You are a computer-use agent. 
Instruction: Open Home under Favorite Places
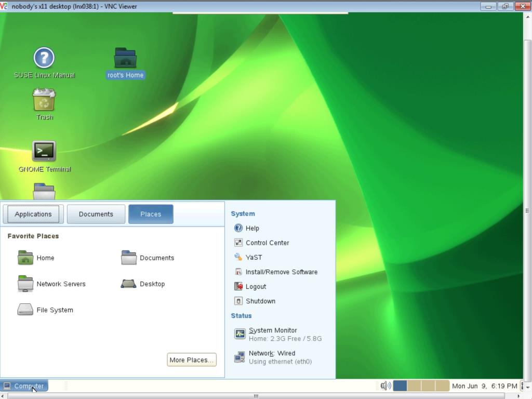click(36, 258)
